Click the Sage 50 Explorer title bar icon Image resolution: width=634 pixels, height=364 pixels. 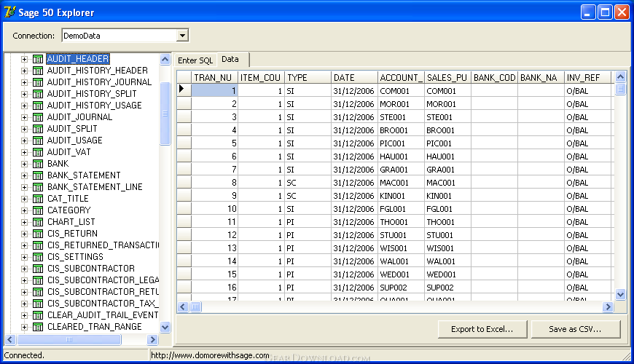point(9,12)
